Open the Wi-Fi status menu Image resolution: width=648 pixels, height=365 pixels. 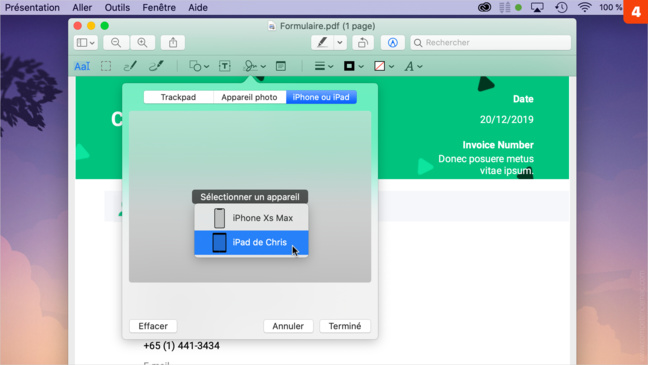tap(584, 7)
